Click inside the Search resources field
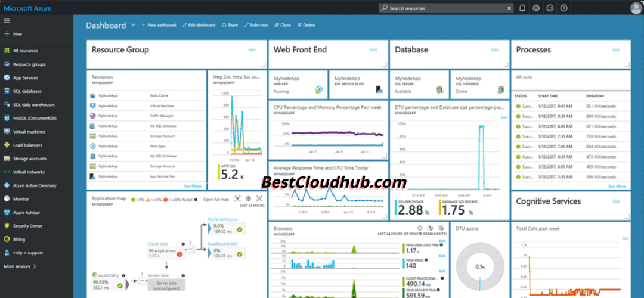The image size is (644, 298). pyautogui.click(x=445, y=8)
